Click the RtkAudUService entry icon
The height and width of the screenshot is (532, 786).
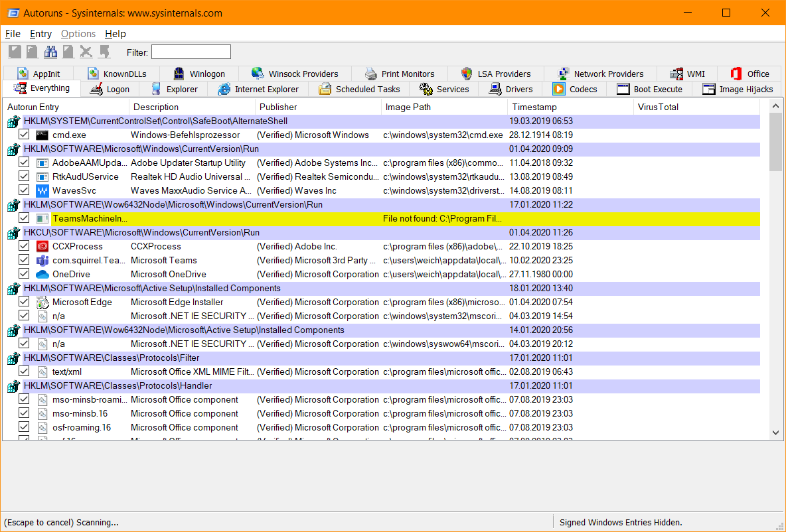click(x=42, y=177)
